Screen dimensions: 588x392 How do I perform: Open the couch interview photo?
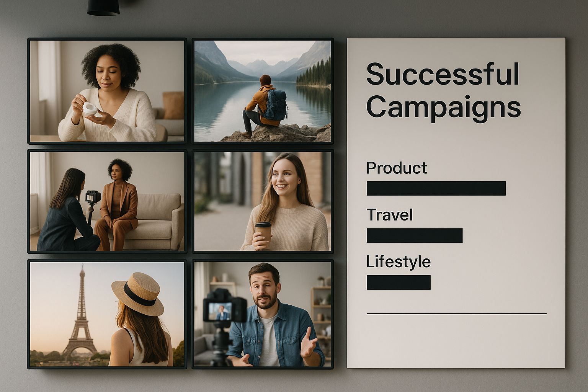(x=107, y=201)
